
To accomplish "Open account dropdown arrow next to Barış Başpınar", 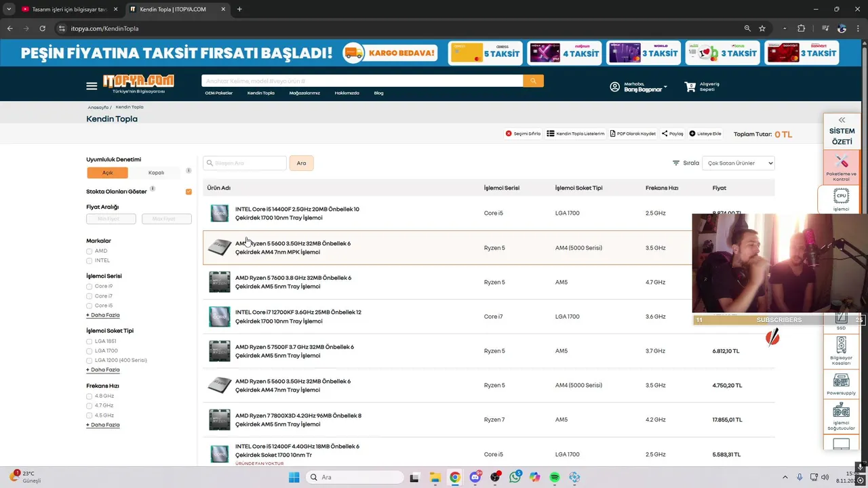I will 665,87.
